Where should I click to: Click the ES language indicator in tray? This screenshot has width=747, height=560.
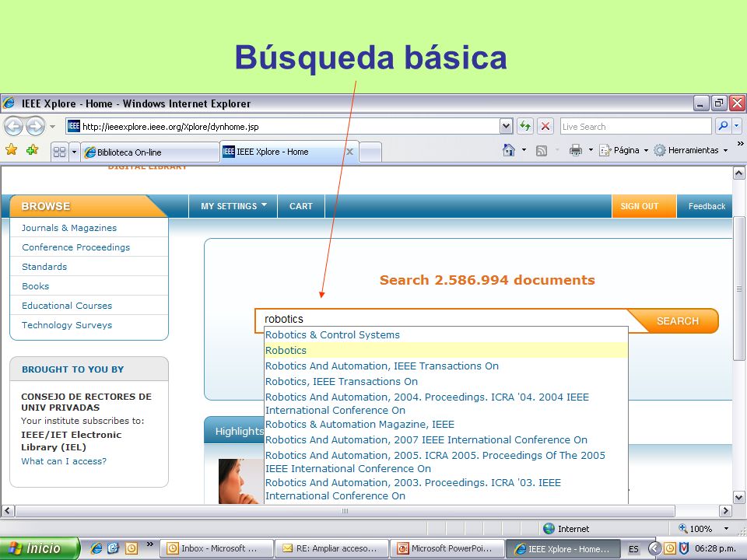click(633, 549)
